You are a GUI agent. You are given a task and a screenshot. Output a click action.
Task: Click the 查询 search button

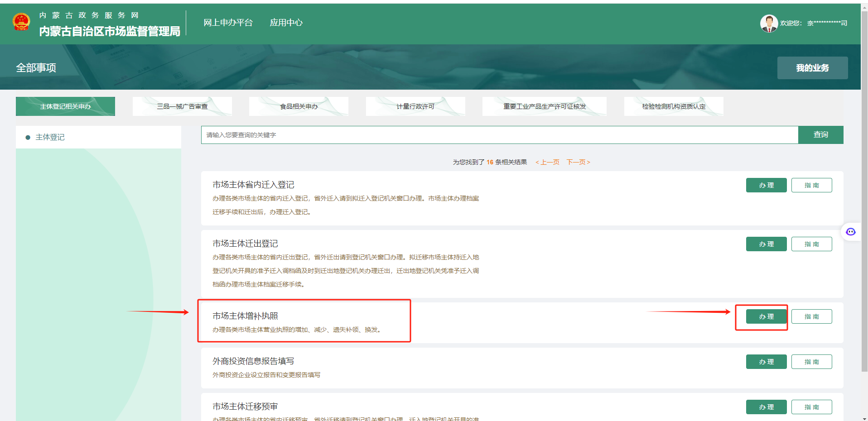coord(820,135)
